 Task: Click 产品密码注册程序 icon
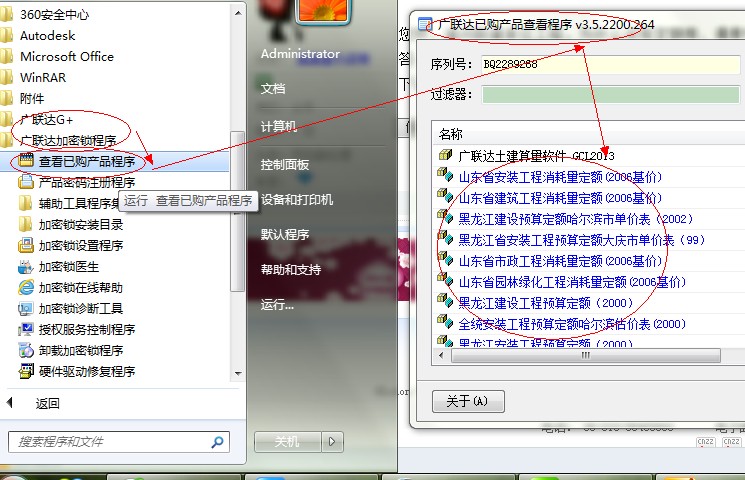tap(26, 182)
